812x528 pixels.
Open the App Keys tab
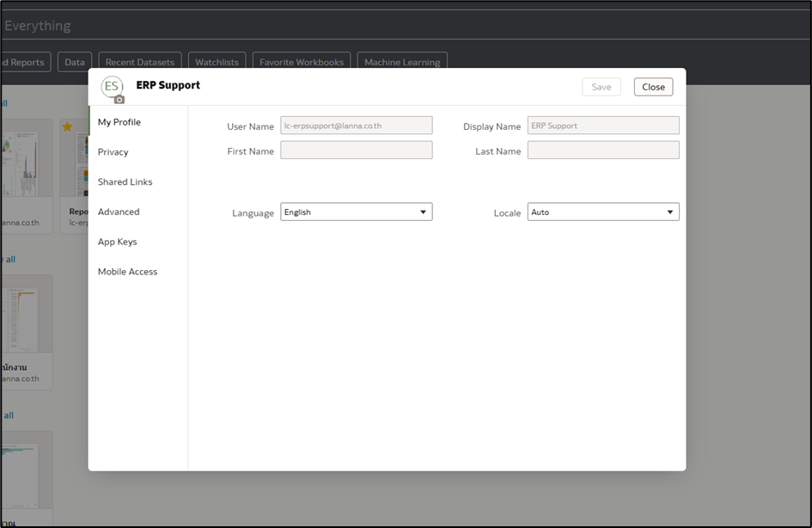pos(117,242)
